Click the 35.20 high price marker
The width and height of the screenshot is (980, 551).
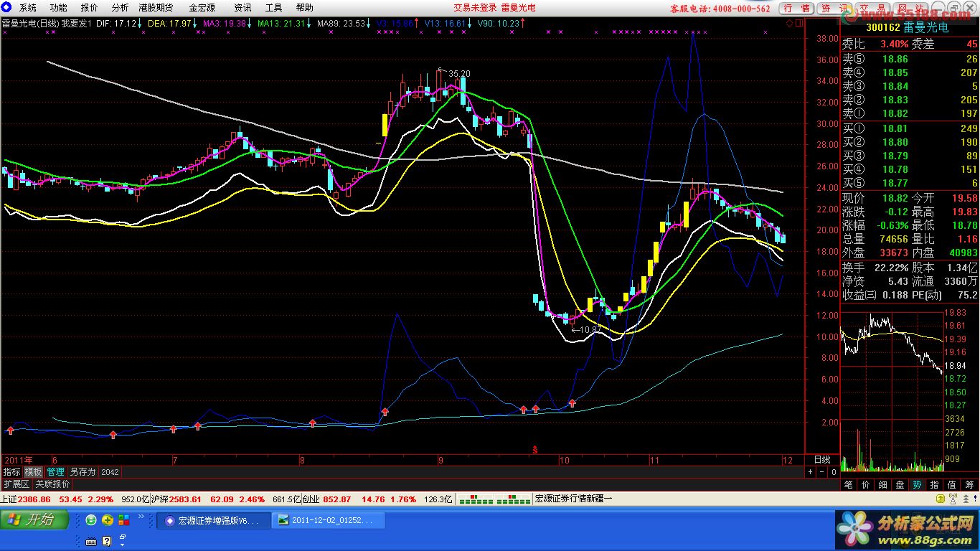coord(459,74)
